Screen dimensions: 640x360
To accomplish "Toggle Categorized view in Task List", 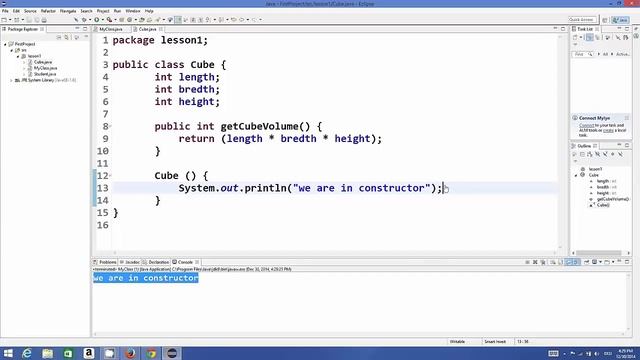I will tap(589, 38).
